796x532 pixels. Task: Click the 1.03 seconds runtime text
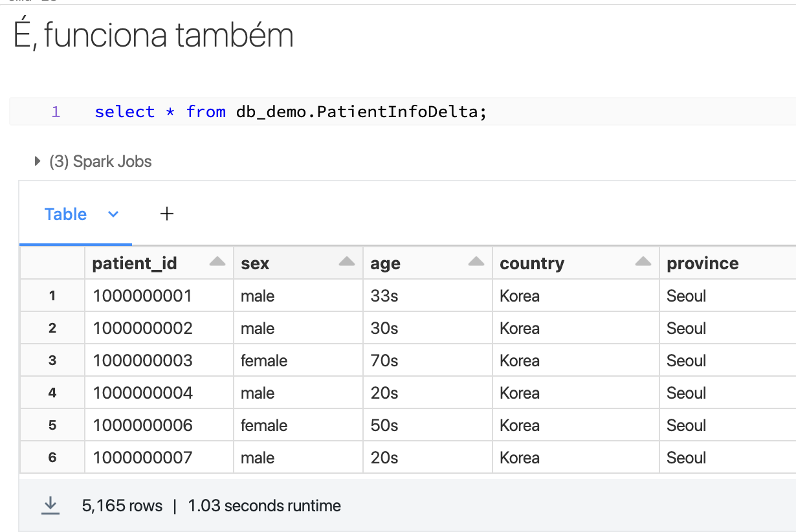coord(265,506)
